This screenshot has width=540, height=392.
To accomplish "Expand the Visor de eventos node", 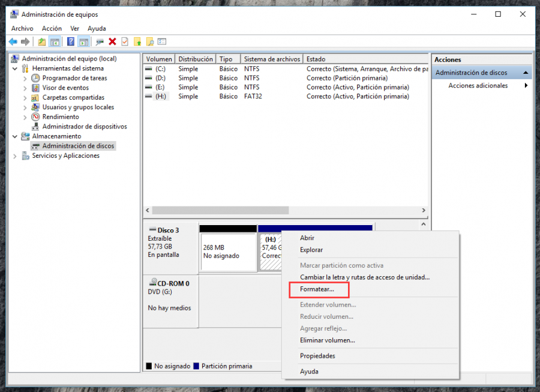I will pos(25,88).
